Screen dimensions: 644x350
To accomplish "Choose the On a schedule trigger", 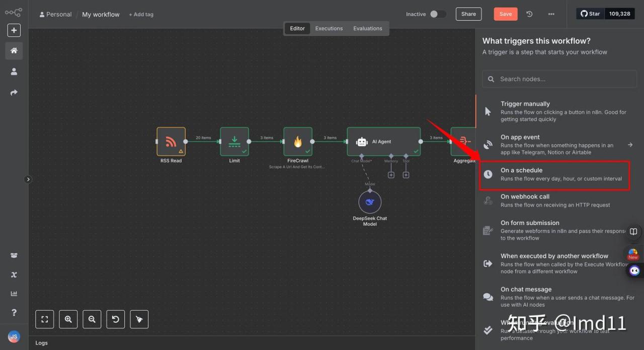I will click(x=554, y=174).
